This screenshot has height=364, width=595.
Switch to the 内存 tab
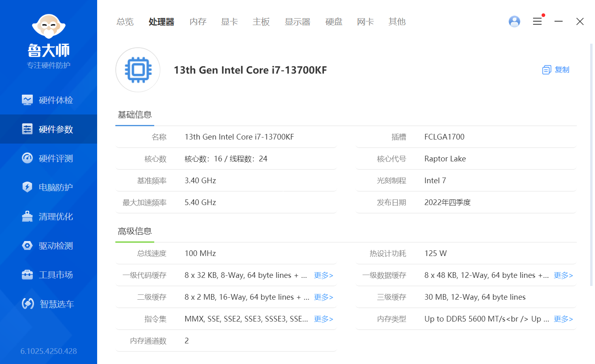198,21
